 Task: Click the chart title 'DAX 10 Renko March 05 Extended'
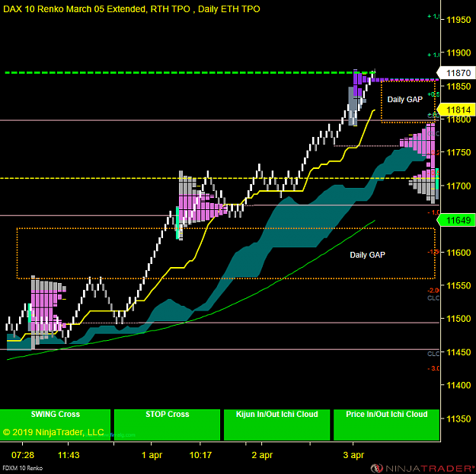pyautogui.click(x=74, y=9)
